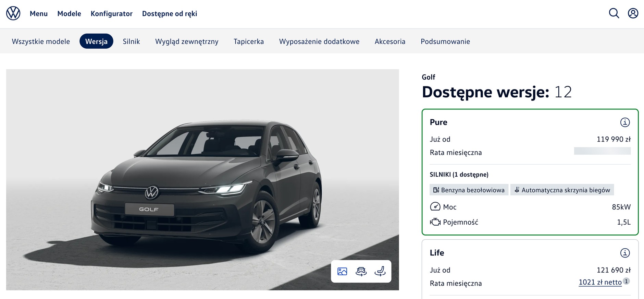Go to the Podsumowanie step

(x=445, y=41)
